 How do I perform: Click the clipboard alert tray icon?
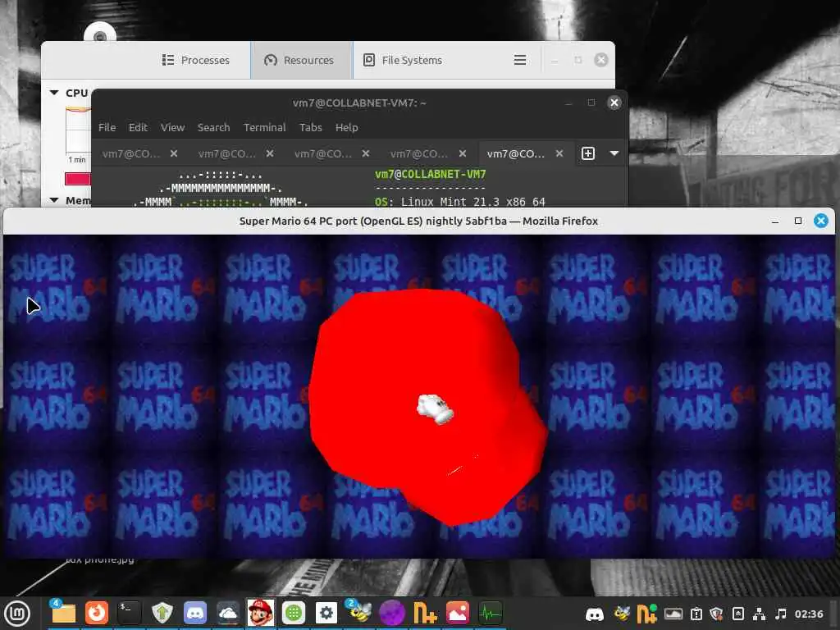[696, 614]
